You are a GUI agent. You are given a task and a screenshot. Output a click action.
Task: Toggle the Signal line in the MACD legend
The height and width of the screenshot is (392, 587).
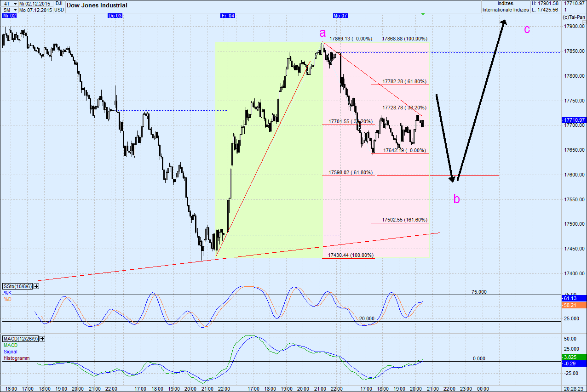tap(10, 352)
